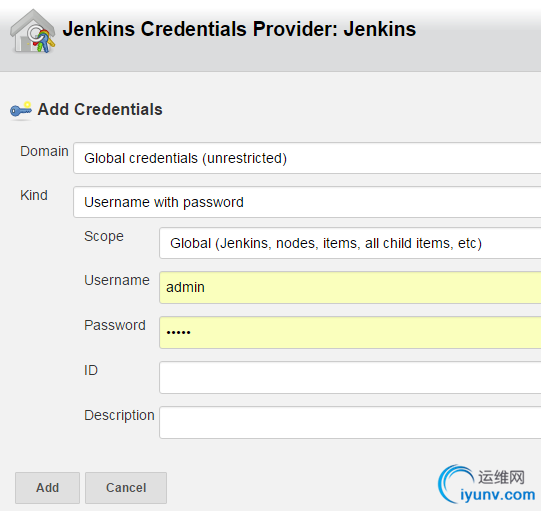Cancel the add credentials dialog
This screenshot has height=511, width=541.
(126, 488)
